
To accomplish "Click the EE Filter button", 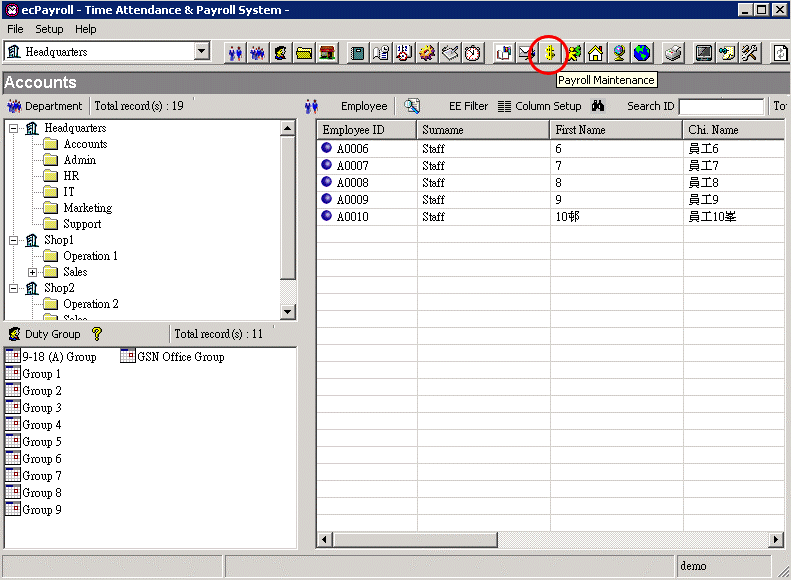I will [468, 106].
